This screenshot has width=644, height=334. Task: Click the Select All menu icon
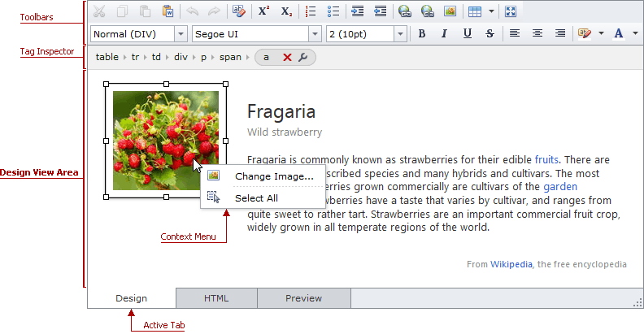pos(213,197)
